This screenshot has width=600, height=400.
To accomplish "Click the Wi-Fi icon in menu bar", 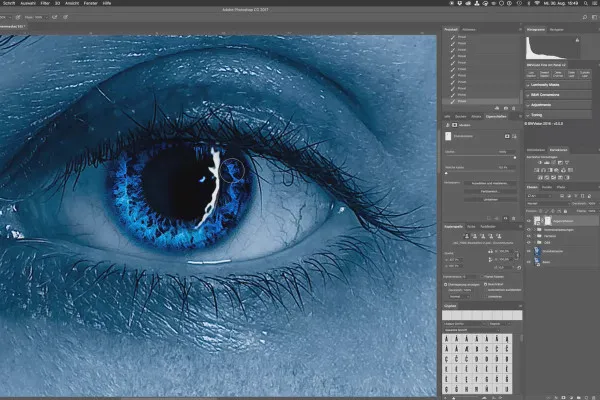I will pos(537,3).
